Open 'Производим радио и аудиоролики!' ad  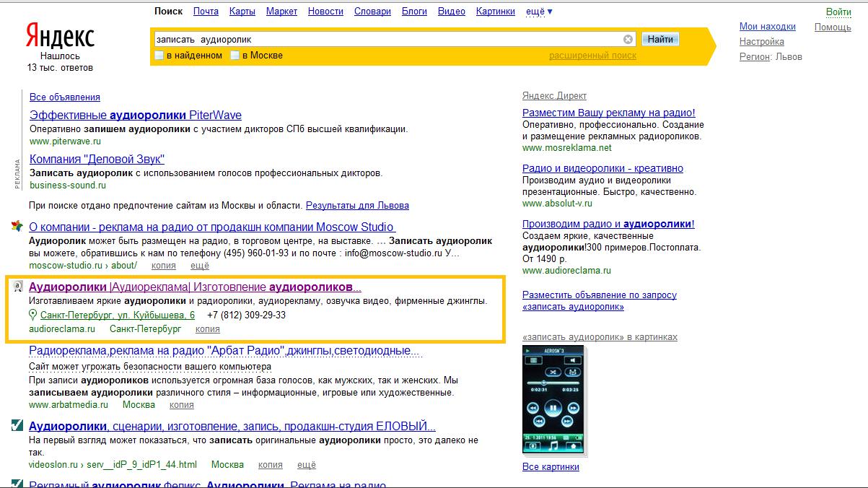608,224
